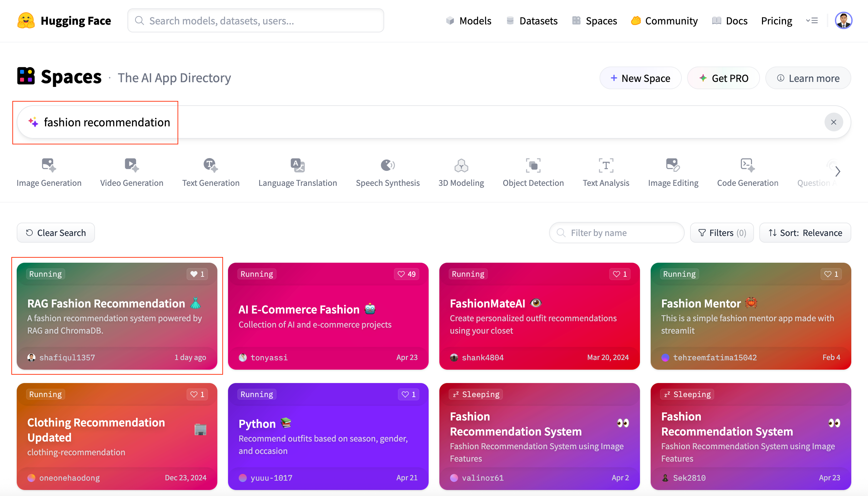Screen dimensions: 868x496
Task: Choose the Text Analysis category
Action: pyautogui.click(x=606, y=173)
